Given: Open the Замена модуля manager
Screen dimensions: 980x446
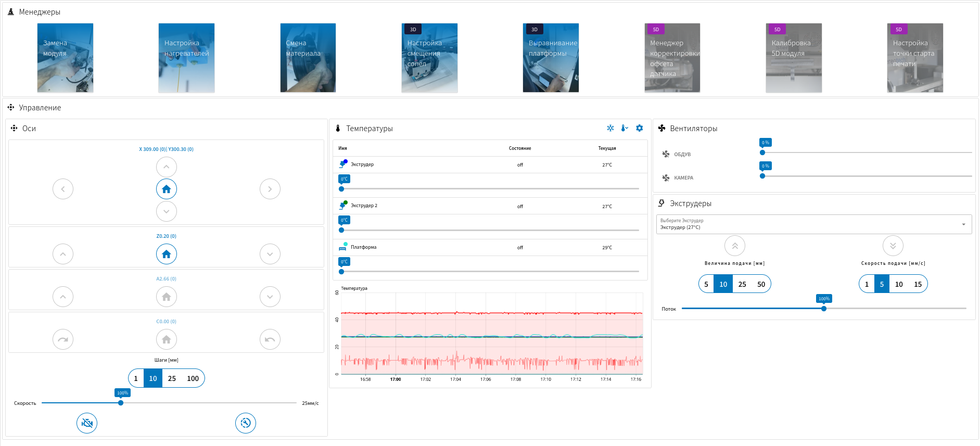Looking at the screenshot, I should (65, 58).
